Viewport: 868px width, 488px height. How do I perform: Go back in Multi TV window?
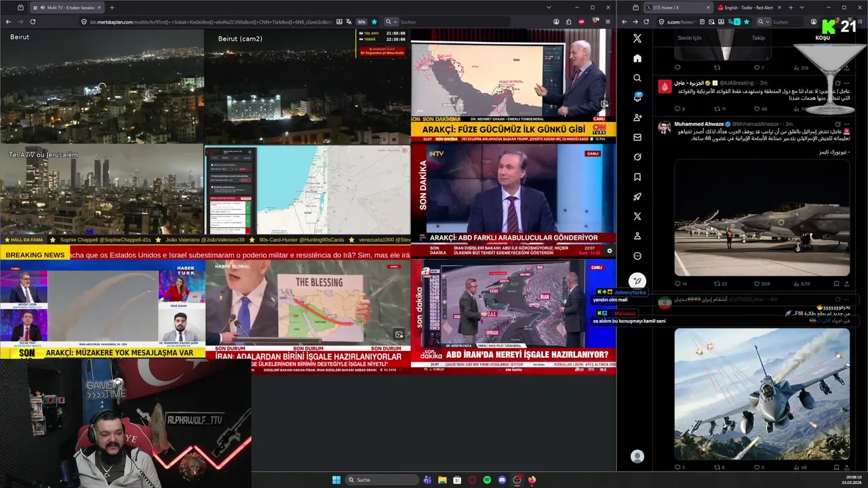(8, 22)
